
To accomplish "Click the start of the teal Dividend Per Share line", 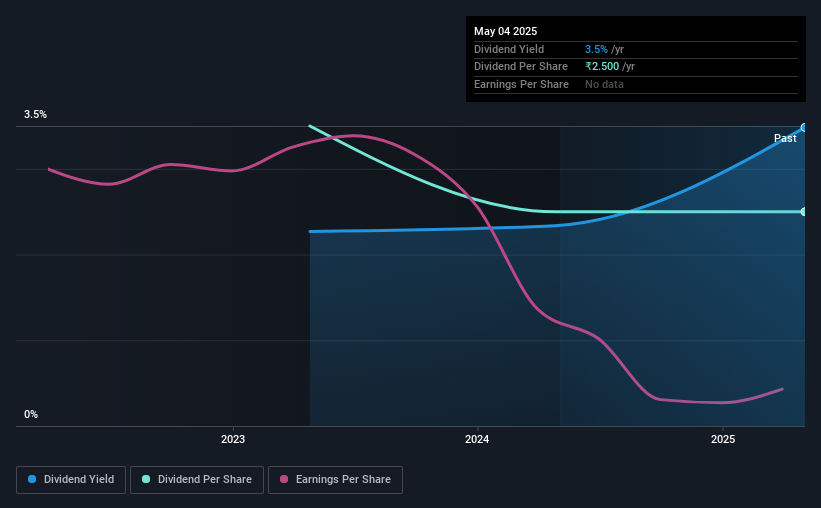I will coord(310,126).
